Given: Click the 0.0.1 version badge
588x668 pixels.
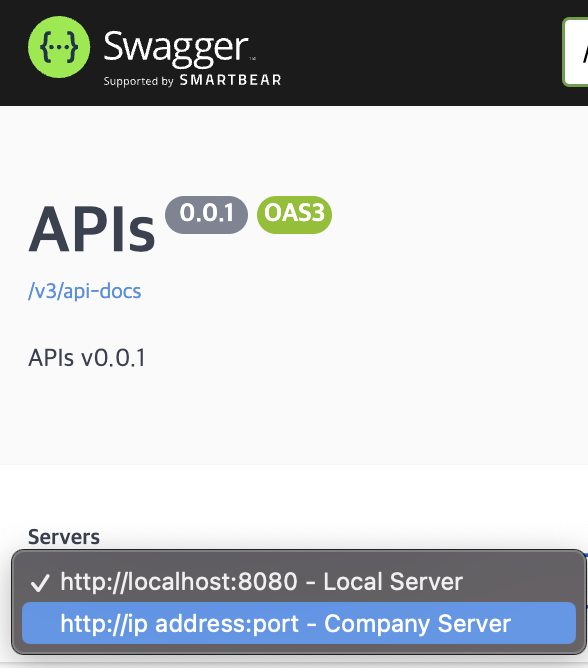Looking at the screenshot, I should 206,214.
